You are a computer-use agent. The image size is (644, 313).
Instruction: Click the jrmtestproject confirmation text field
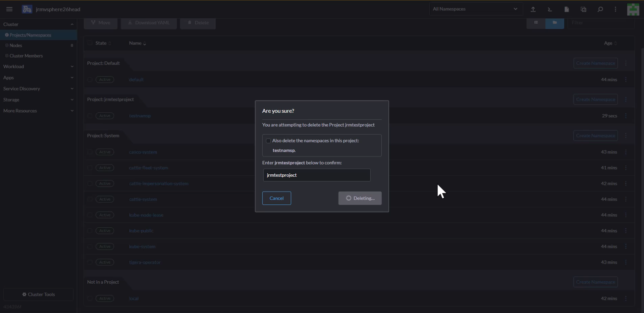tap(317, 175)
